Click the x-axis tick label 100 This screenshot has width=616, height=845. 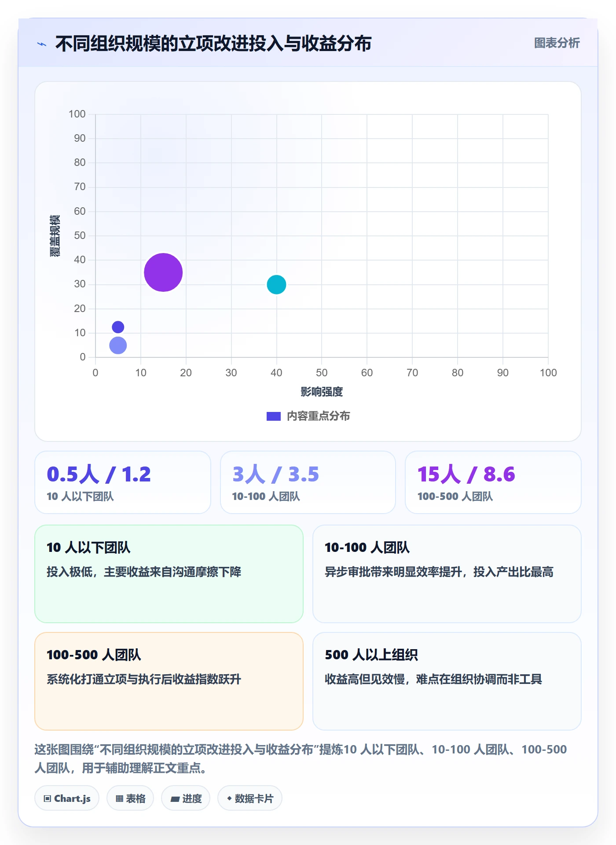pyautogui.click(x=548, y=373)
